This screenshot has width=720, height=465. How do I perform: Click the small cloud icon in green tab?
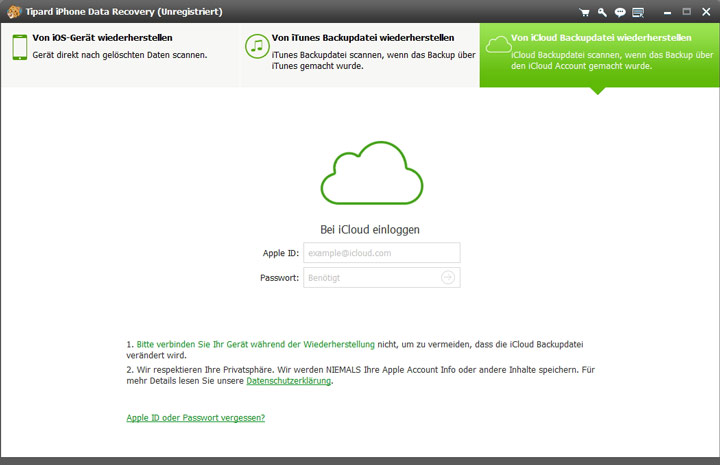497,45
